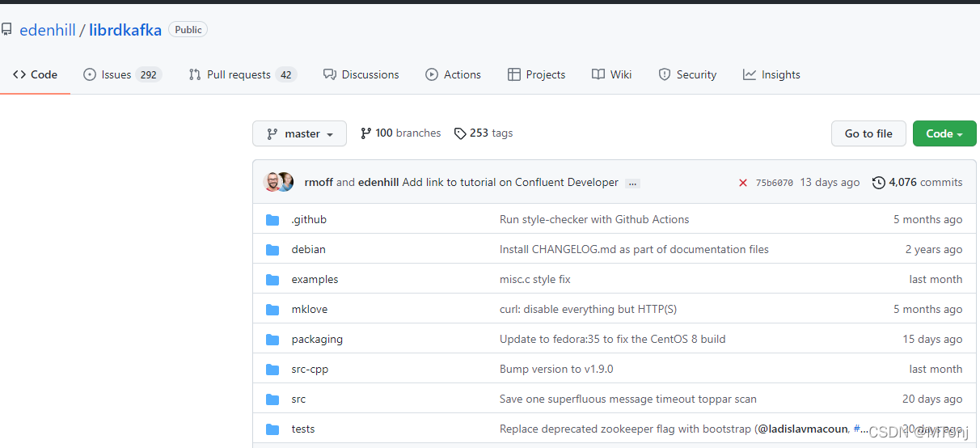Open 'Install CHANGELOG.md' commit message

pyautogui.click(x=634, y=249)
